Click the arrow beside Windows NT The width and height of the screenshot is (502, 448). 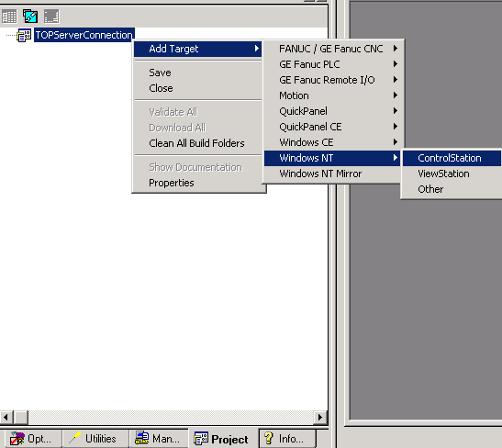click(x=396, y=158)
